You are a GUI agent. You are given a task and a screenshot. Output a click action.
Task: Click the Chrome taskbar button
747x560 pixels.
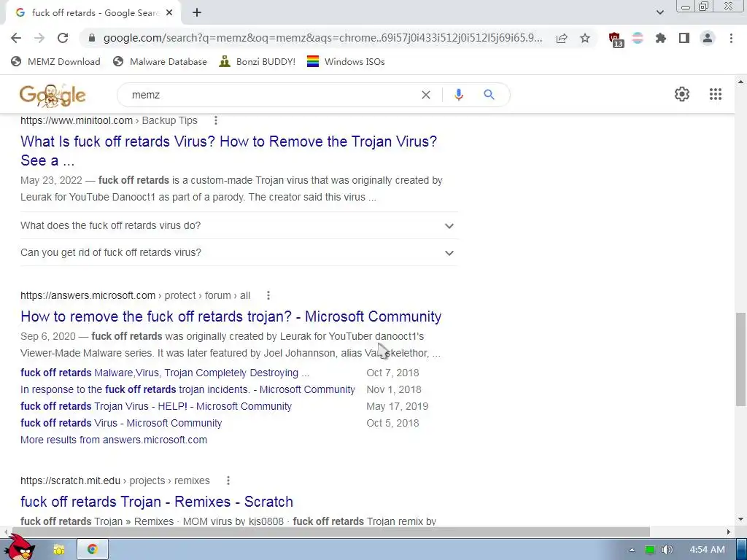[93, 550]
